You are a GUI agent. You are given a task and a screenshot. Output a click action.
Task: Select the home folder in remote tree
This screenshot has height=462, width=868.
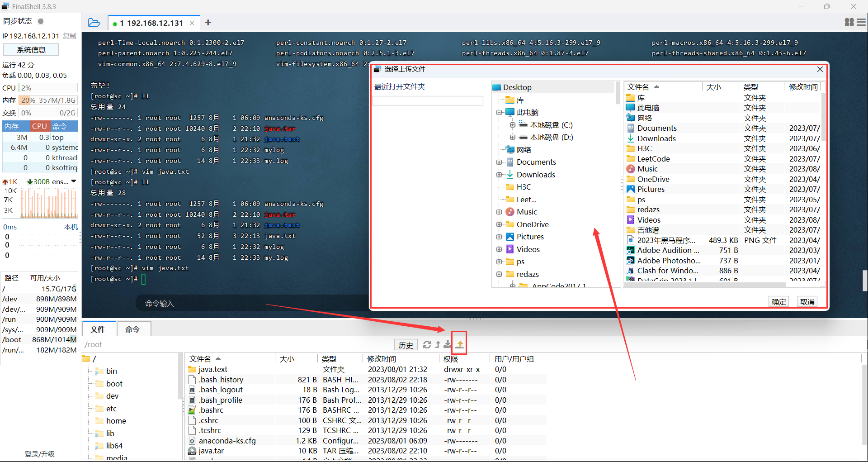[x=111, y=421]
